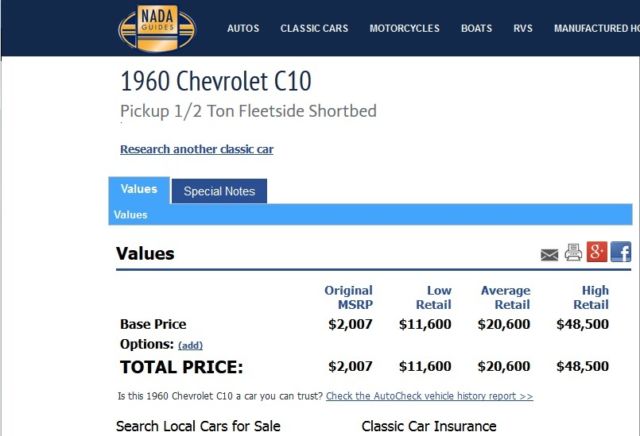
Task: Select the Values tab
Action: click(139, 190)
